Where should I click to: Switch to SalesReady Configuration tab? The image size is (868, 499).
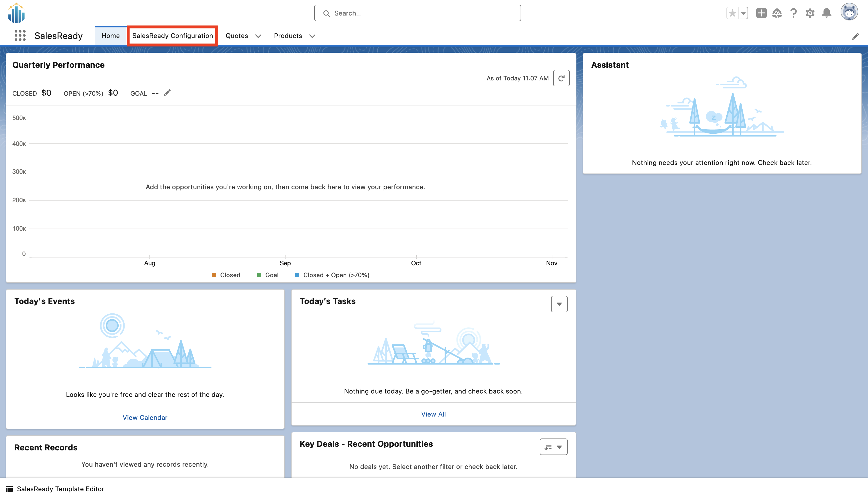click(x=173, y=36)
